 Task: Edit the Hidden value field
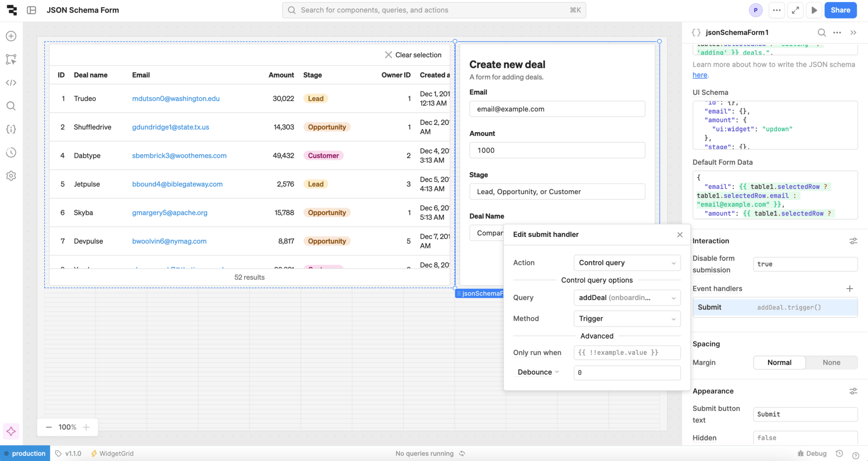click(805, 438)
